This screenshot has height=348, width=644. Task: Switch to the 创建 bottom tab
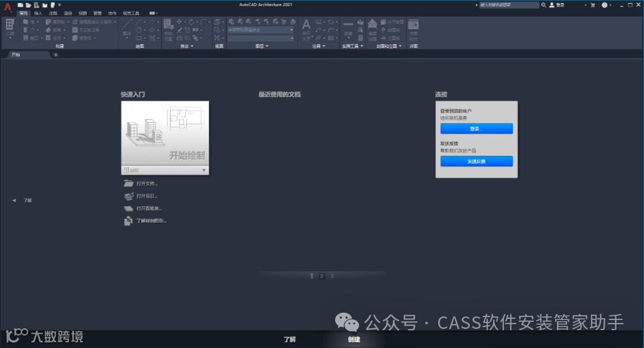(354, 340)
